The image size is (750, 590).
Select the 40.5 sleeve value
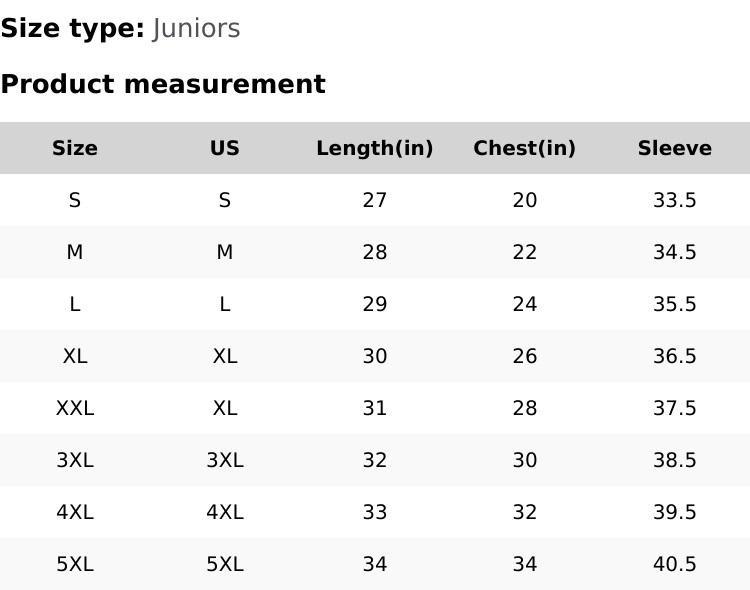pyautogui.click(x=675, y=564)
